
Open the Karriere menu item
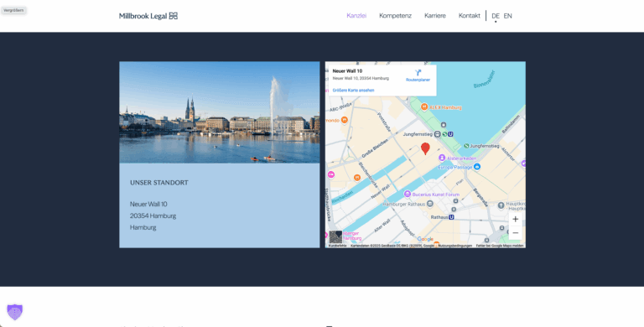pos(435,16)
